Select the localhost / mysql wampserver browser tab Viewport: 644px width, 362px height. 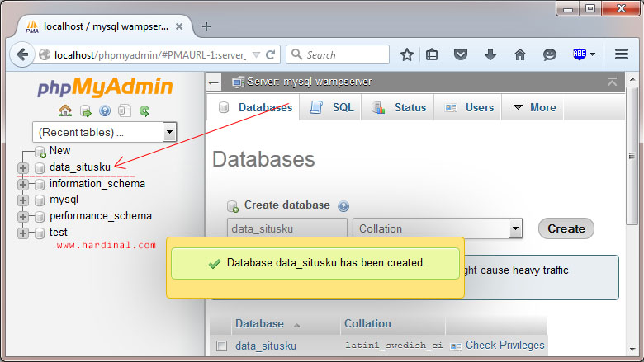pos(105,26)
